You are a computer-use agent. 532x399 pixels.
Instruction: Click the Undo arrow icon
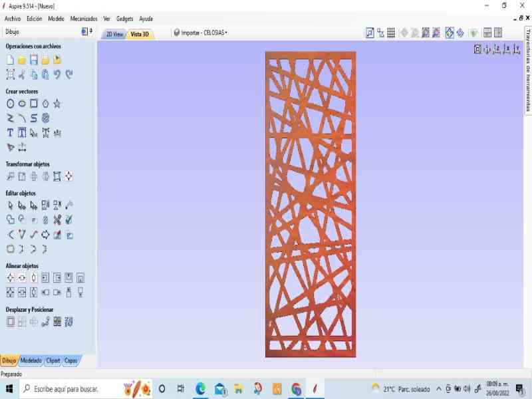[57, 74]
